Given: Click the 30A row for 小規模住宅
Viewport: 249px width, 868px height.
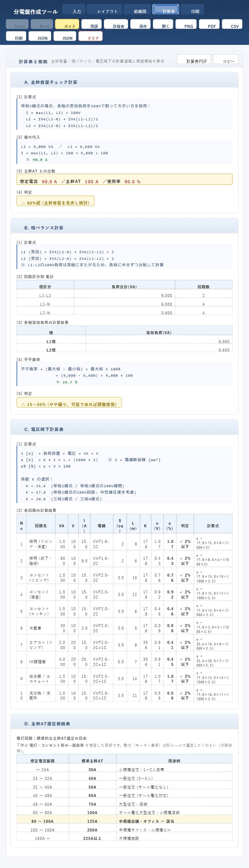Looking at the screenshot, I should pyautogui.click(x=124, y=768).
